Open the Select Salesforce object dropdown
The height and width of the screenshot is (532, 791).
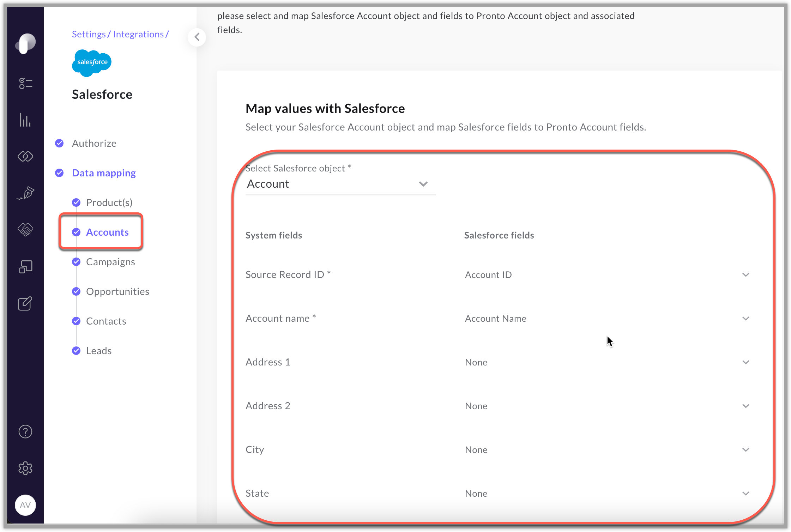[423, 184]
